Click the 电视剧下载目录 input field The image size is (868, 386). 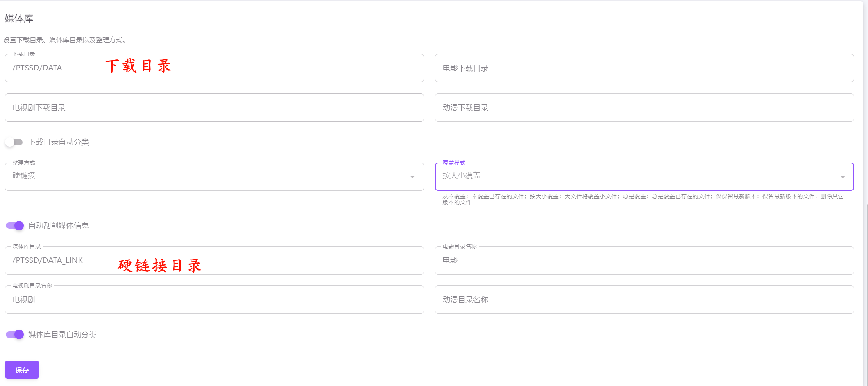click(214, 108)
